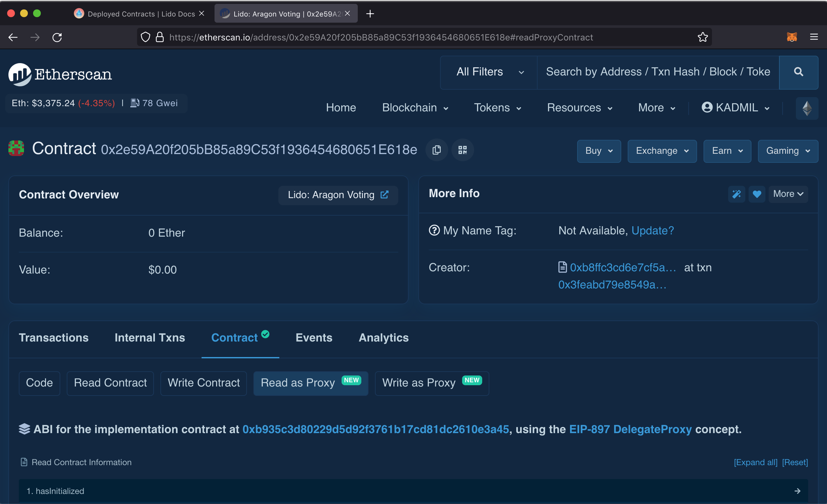This screenshot has width=827, height=504.
Task: Switch to Deployed Contracts Lido Docs tab
Action: (141, 14)
